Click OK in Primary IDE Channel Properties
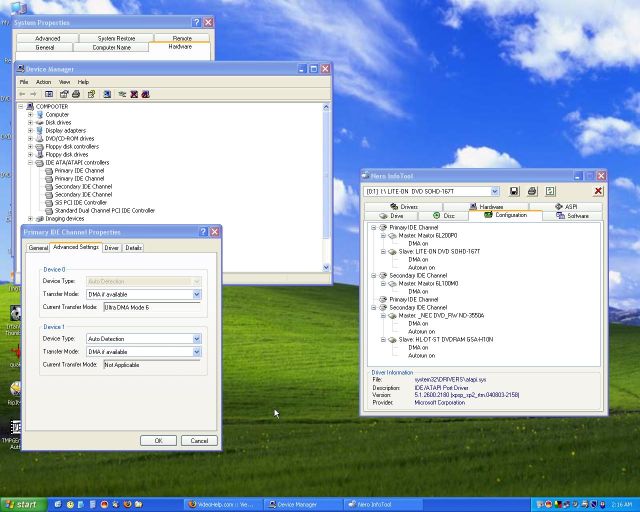The image size is (640, 512). tap(158, 441)
